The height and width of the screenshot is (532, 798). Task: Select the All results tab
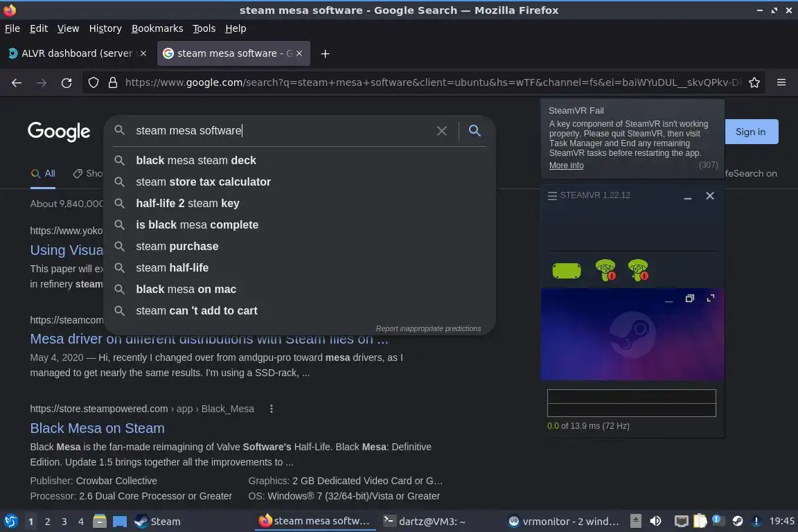(43, 174)
